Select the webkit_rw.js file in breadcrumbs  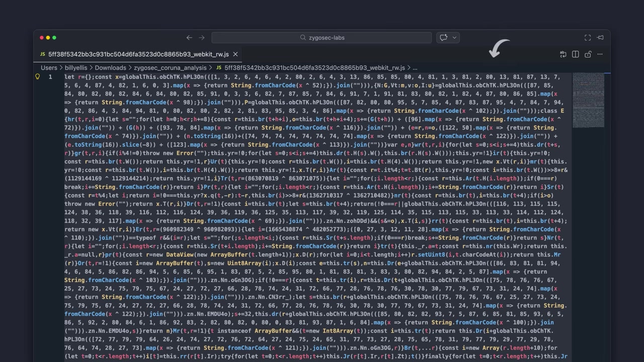(315, 68)
